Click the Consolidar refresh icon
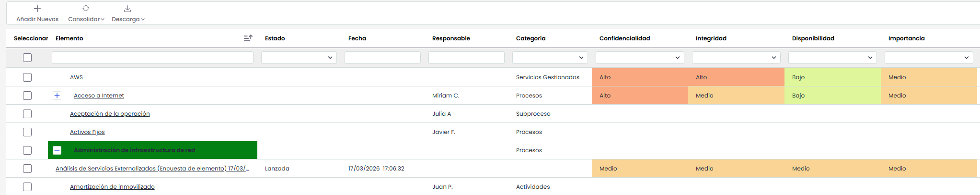This screenshot has height=195, width=980. [x=86, y=8]
